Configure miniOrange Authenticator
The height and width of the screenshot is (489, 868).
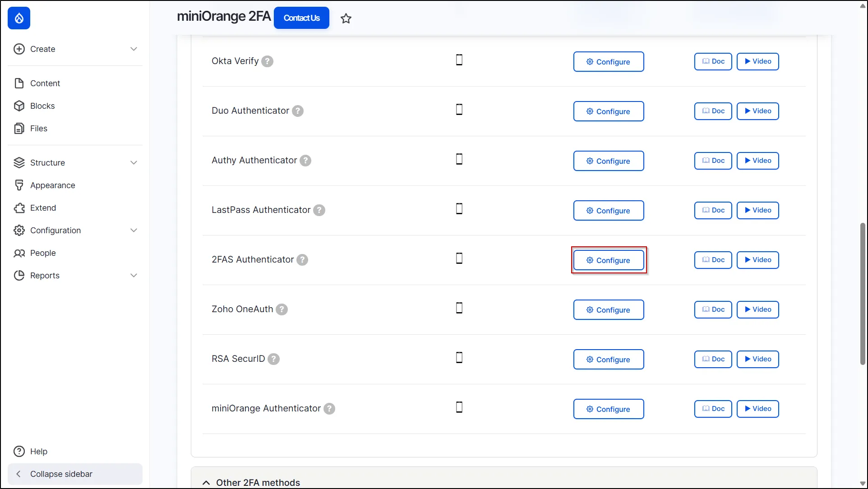(609, 409)
